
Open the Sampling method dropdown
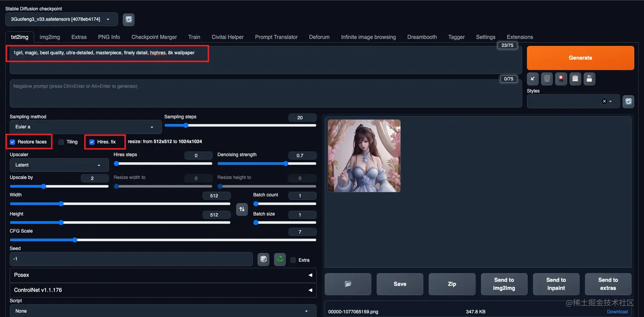[x=86, y=127]
